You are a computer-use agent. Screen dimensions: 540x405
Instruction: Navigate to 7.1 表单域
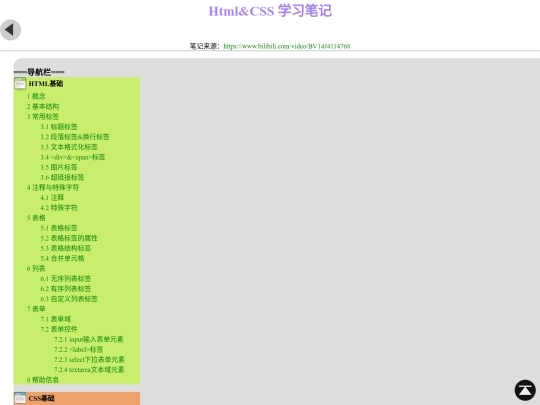[55, 319]
